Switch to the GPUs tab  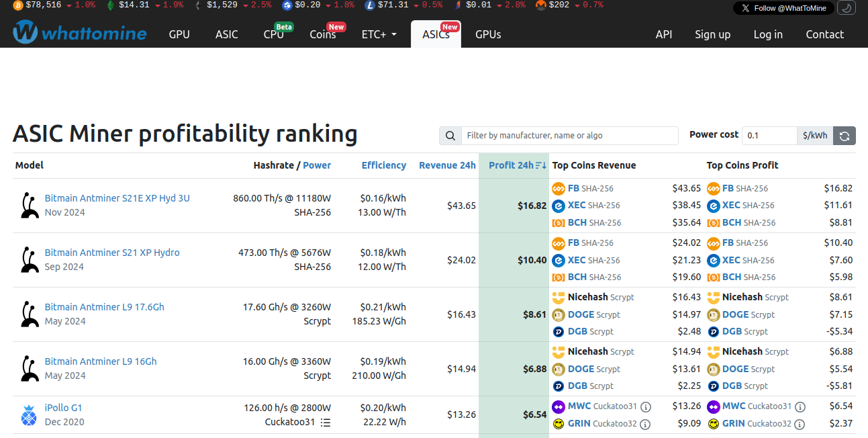[x=488, y=34]
